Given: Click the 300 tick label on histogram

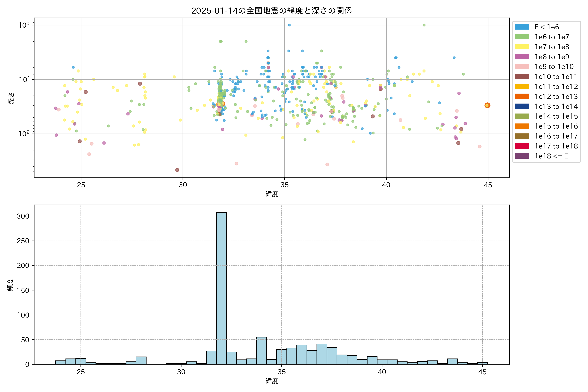Looking at the screenshot, I should coord(23,216).
